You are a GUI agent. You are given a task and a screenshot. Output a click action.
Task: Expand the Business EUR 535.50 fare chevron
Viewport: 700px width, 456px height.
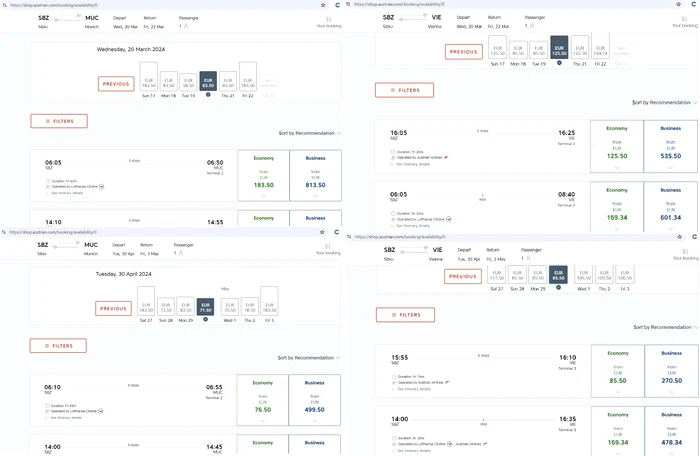(671, 167)
